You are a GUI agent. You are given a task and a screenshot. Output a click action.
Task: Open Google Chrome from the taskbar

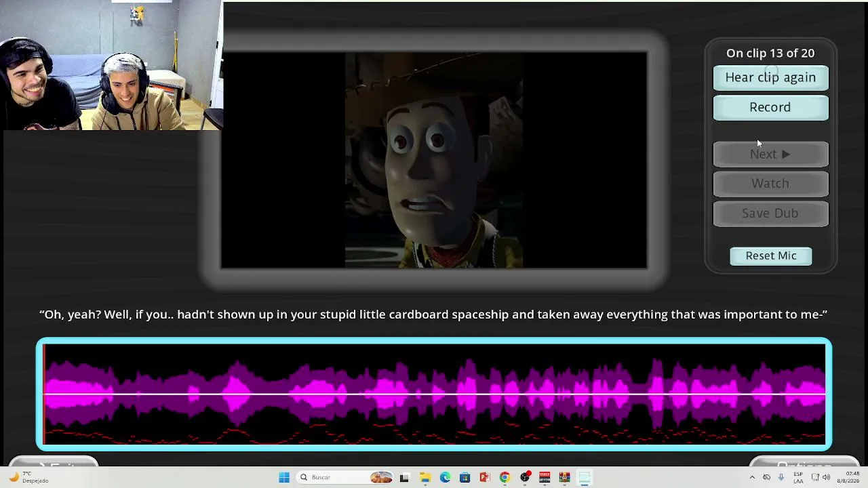tap(505, 478)
